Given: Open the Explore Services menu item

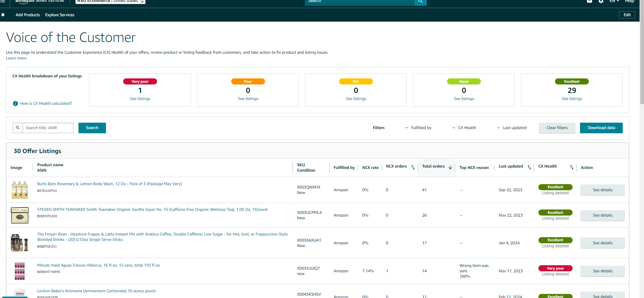Looking at the screenshot, I should point(60,15).
